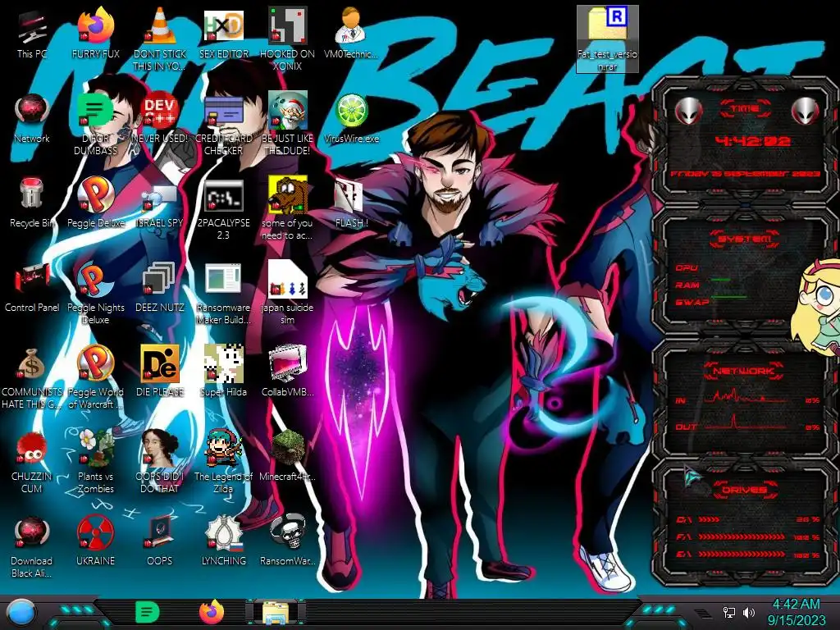Click the NETWORK widget header
Viewport: 840px width, 630px height.
click(745, 371)
